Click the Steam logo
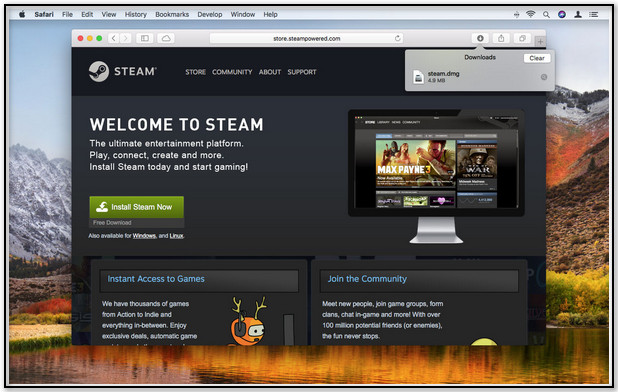This screenshot has height=392, width=618. (x=123, y=71)
